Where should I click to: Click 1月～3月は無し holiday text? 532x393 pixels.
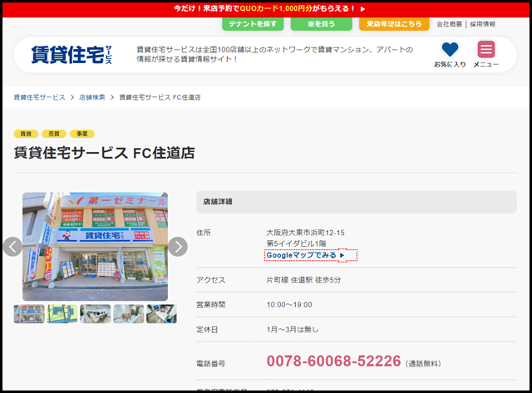tap(293, 329)
